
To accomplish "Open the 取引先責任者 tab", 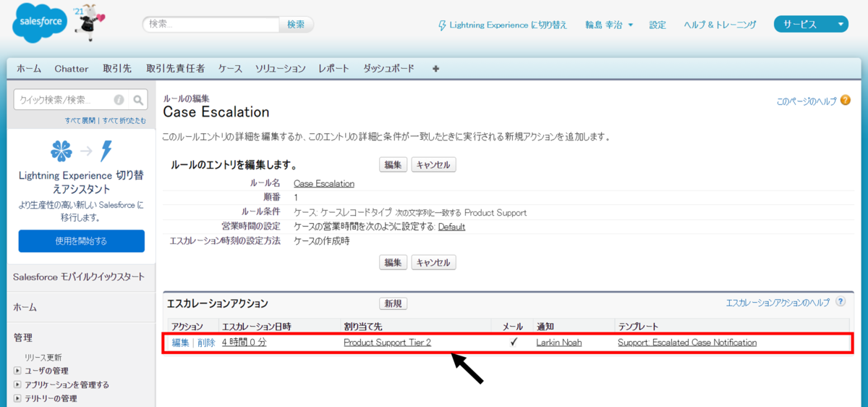I will click(x=175, y=69).
